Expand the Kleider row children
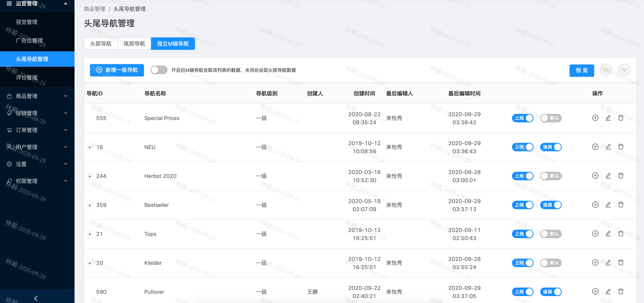Screen dimensions: 644x303 click(x=90, y=263)
